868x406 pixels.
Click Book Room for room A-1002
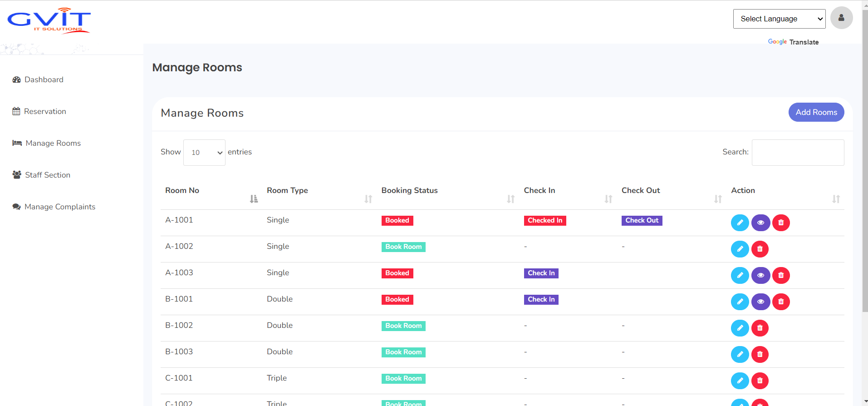[x=403, y=247]
